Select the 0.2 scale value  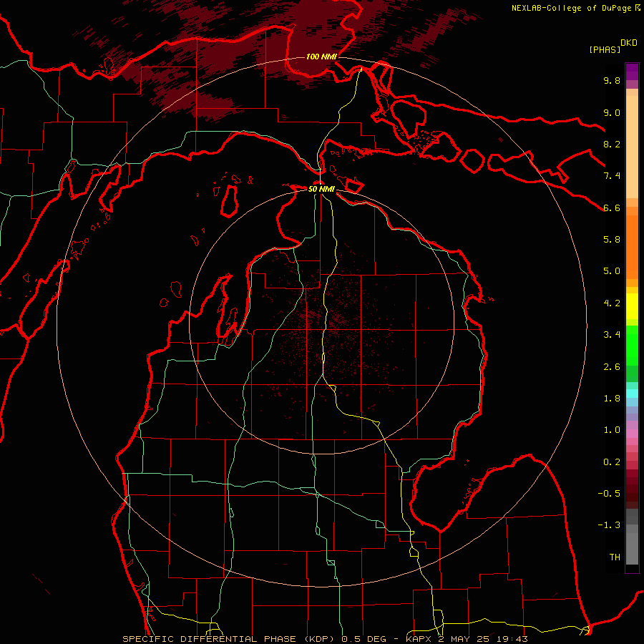[x=612, y=462]
